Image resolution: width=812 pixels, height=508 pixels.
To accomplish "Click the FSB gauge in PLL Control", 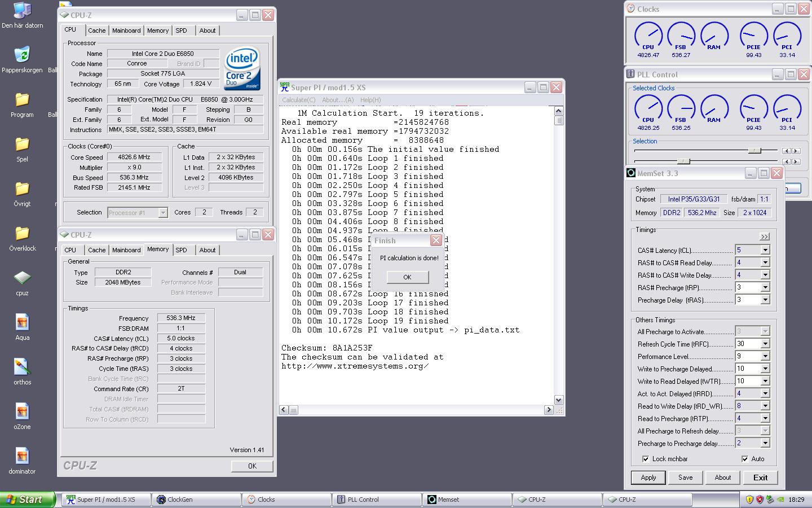I will click(681, 109).
